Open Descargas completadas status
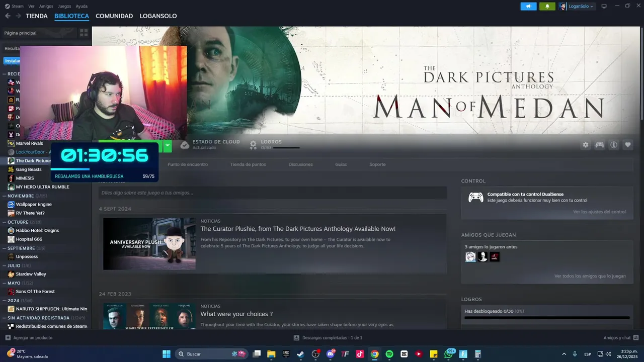This screenshot has width=644, height=362. click(328, 338)
